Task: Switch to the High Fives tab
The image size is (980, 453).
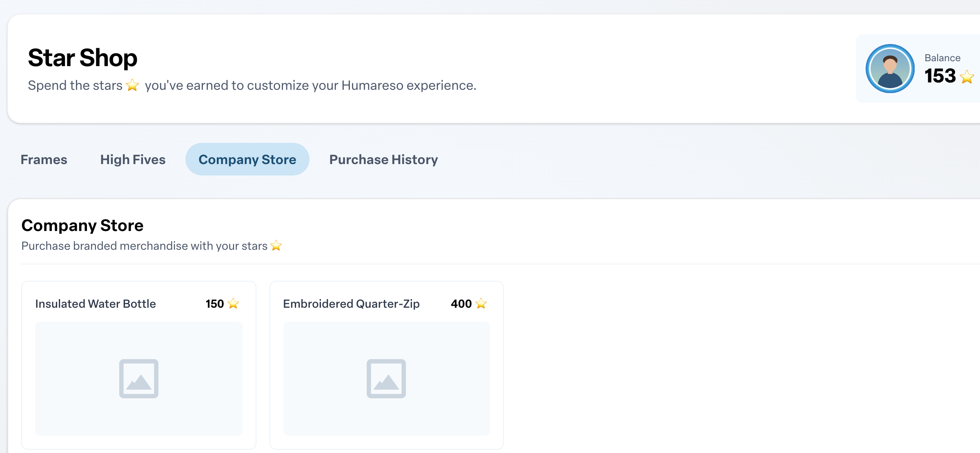Action: pos(133,159)
